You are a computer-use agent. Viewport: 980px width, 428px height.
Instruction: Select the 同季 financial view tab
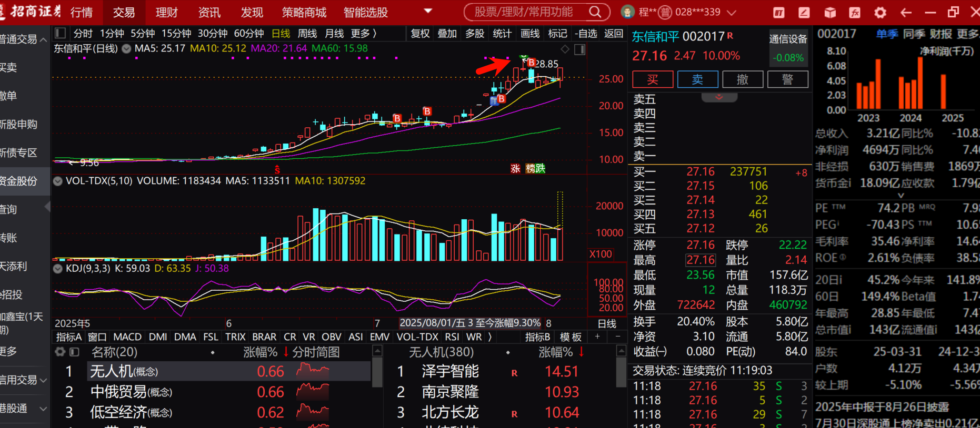(x=914, y=34)
